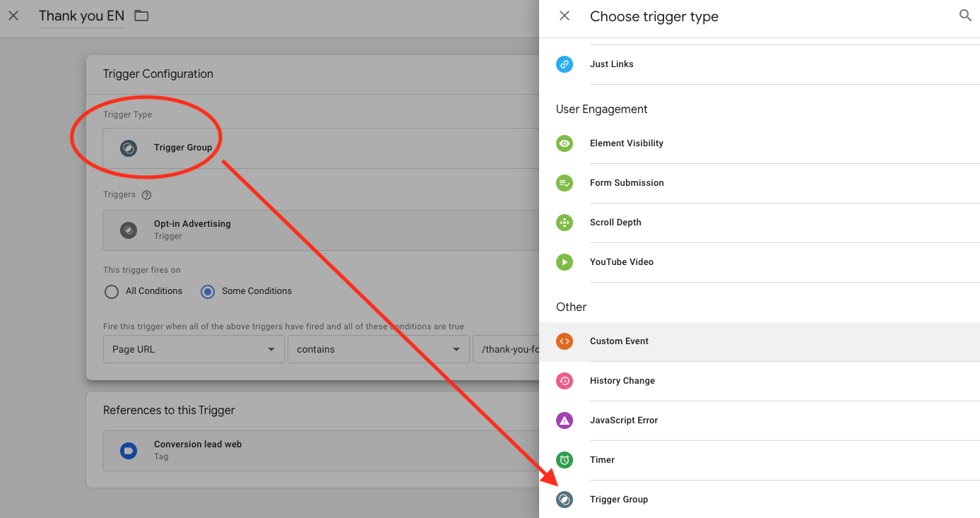
Task: Click the help icon next to Triggers
Action: tap(146, 195)
